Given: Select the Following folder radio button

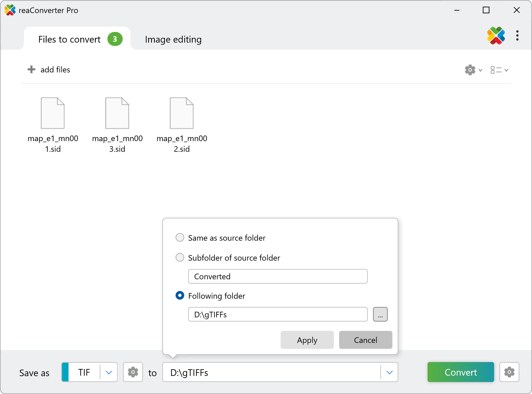Looking at the screenshot, I should (180, 295).
